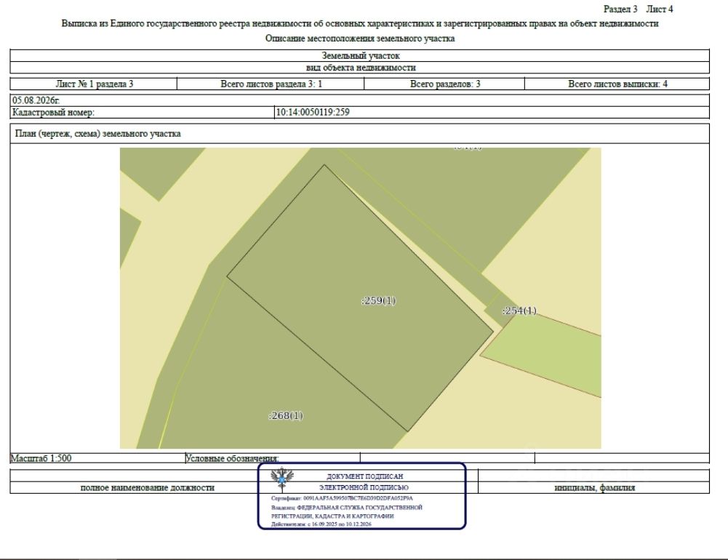Image resolution: width=728 pixels, height=560 pixels.
Task: Click 'ЭЛЕКТРОННОЙ ПОДПИСЬЮ' stamp text
Action: [x=364, y=487]
